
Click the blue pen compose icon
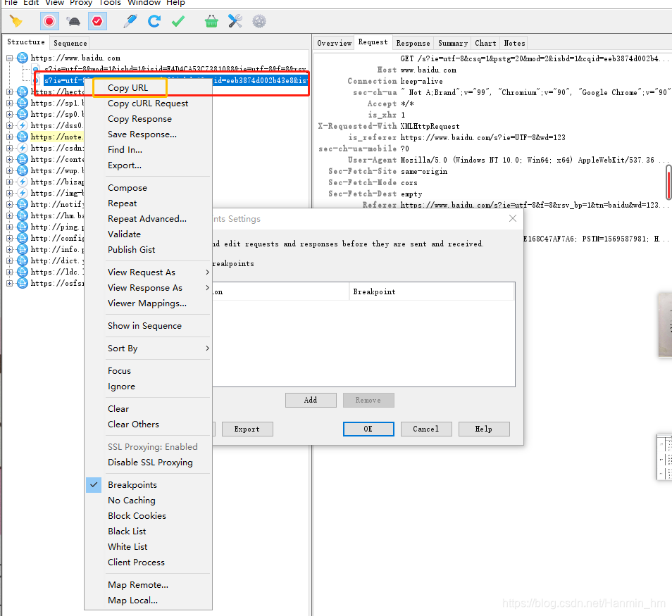[x=130, y=21]
